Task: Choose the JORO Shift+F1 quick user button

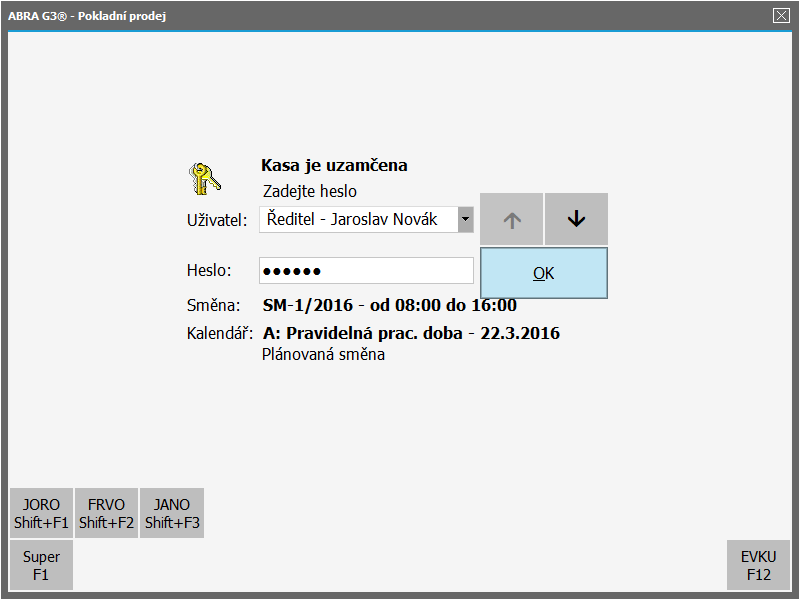Action: (x=41, y=513)
